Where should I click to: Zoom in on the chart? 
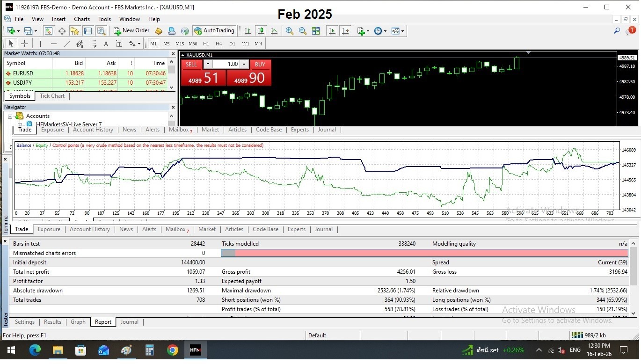(x=290, y=31)
